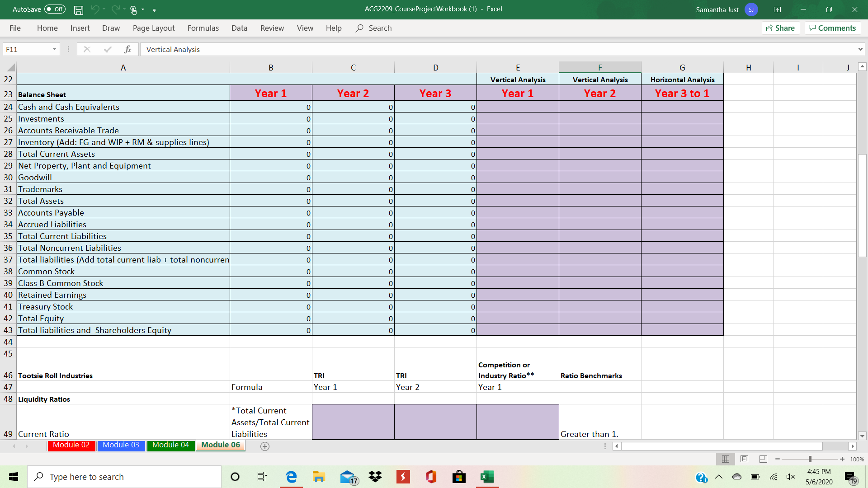Screen dimensions: 868x488
Task: Click the Undo arrow icon
Action: [95, 9]
